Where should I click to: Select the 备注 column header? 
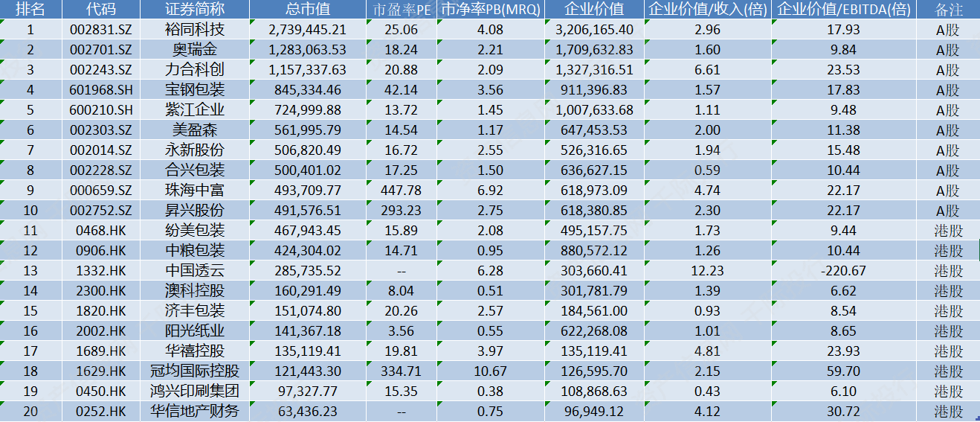pos(948,10)
